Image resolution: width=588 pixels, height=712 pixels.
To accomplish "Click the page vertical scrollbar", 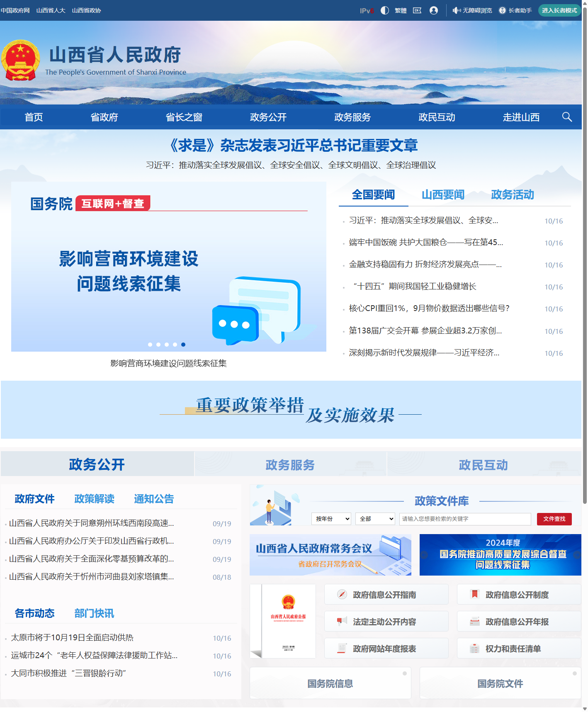I will [x=585, y=255].
